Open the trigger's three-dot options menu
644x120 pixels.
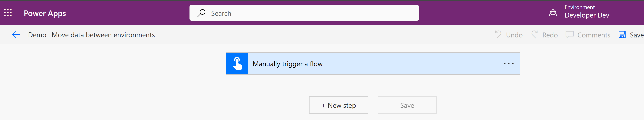point(508,63)
